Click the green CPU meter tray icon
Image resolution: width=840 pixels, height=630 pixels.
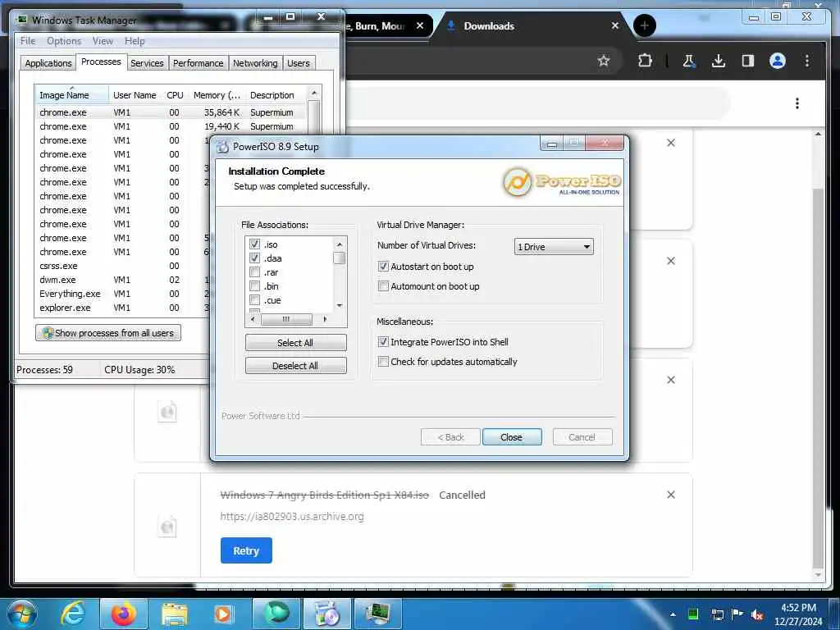[692, 614]
